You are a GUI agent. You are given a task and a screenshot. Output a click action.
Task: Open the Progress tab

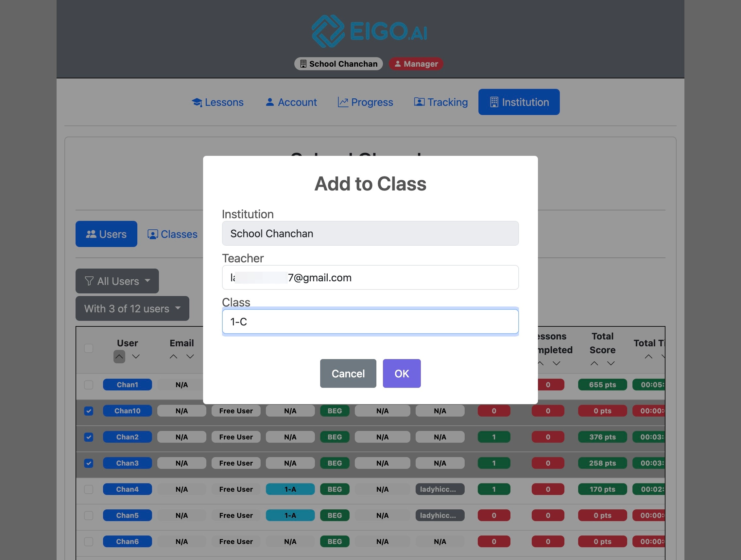pyautogui.click(x=366, y=102)
